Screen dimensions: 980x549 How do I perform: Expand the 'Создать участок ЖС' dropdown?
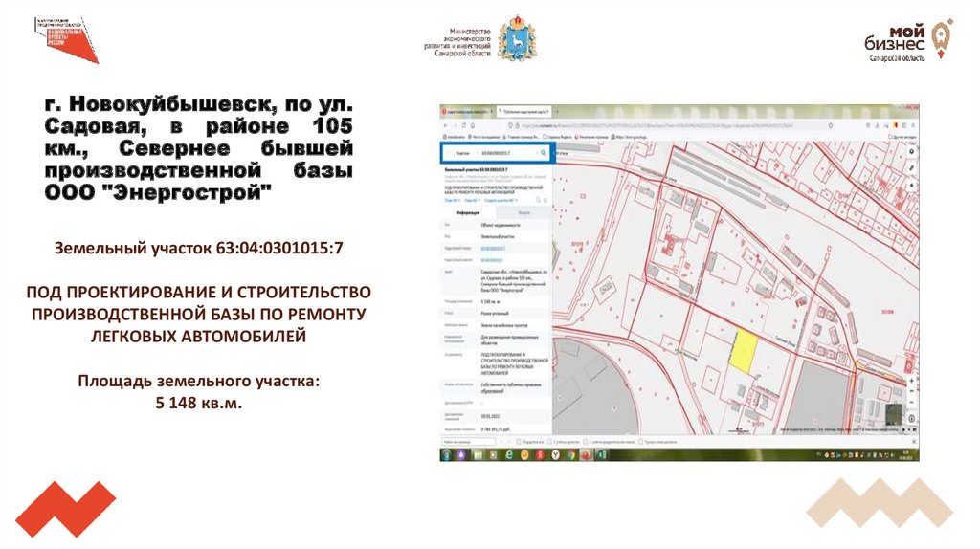501,201
